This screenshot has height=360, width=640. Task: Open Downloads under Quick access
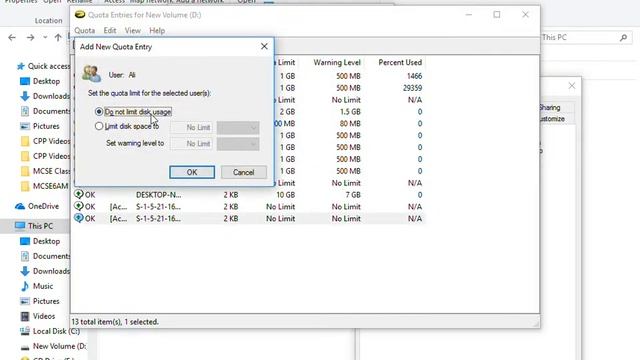[45, 96]
